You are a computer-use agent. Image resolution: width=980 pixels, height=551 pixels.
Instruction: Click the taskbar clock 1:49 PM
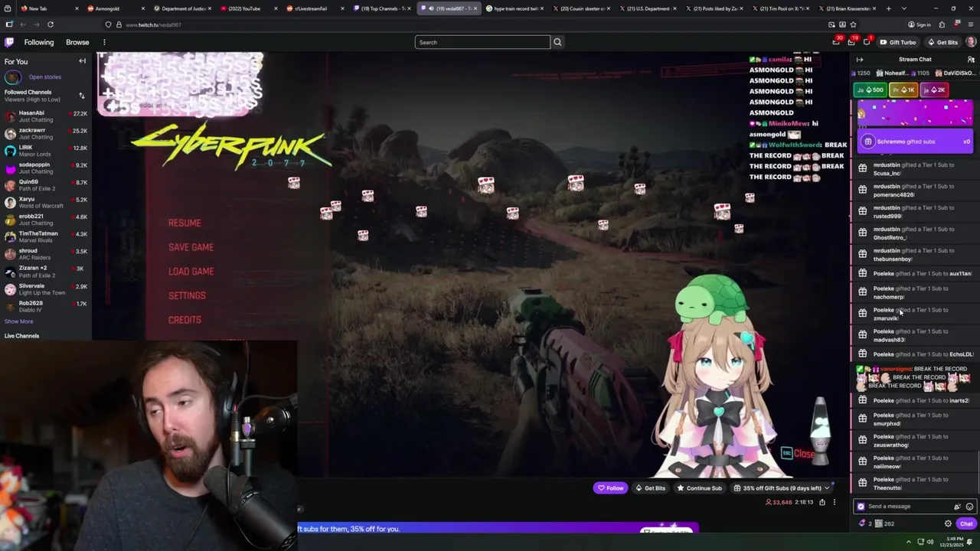pyautogui.click(x=953, y=541)
